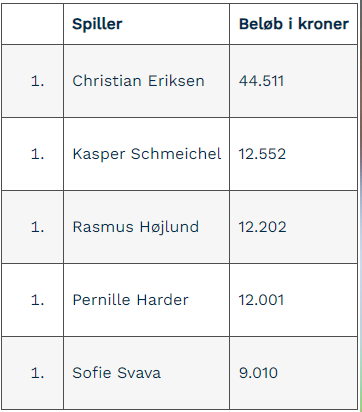Click rank number beside Pernille Harder
Viewport: 362px width, 412px height.
tap(37, 300)
